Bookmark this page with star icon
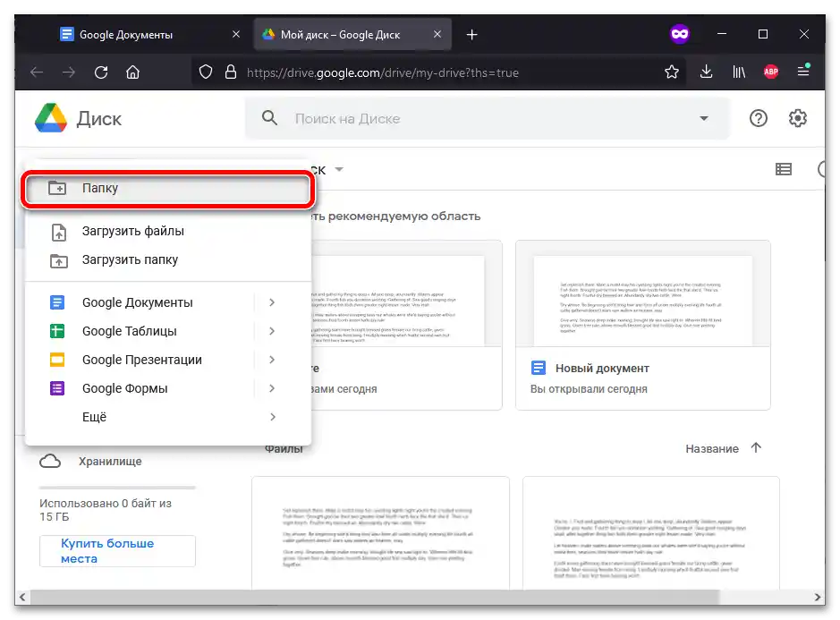 pos(672,72)
